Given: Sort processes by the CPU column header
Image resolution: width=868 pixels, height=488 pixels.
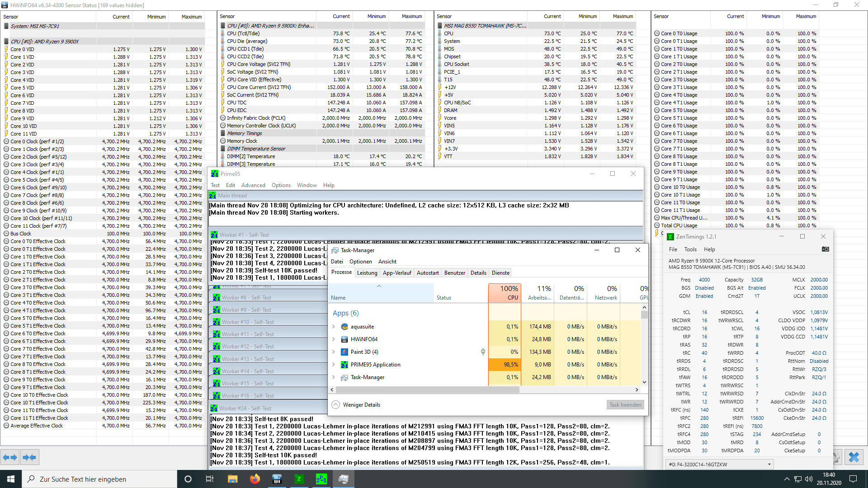Looking at the screenshot, I should tap(505, 293).
